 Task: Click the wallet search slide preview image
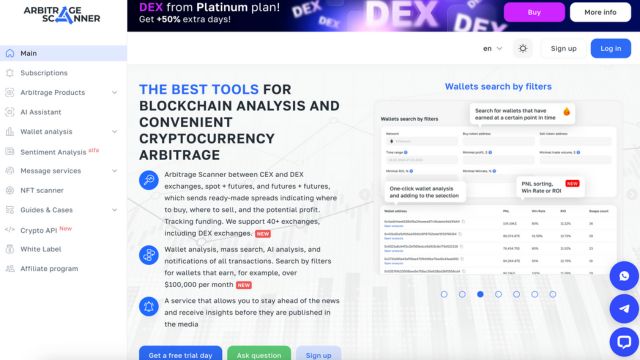click(x=498, y=188)
